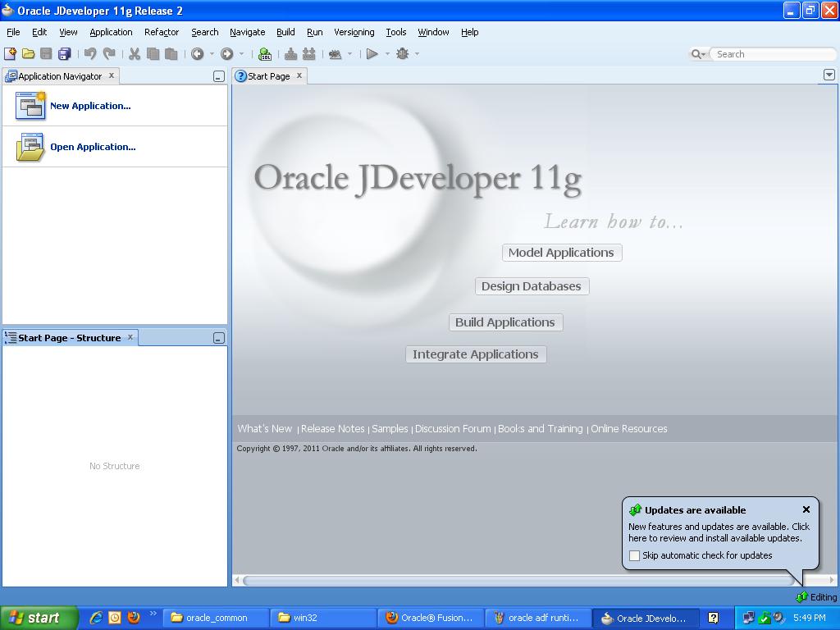Click the Save All toolbar icon
840x630 pixels.
point(64,53)
